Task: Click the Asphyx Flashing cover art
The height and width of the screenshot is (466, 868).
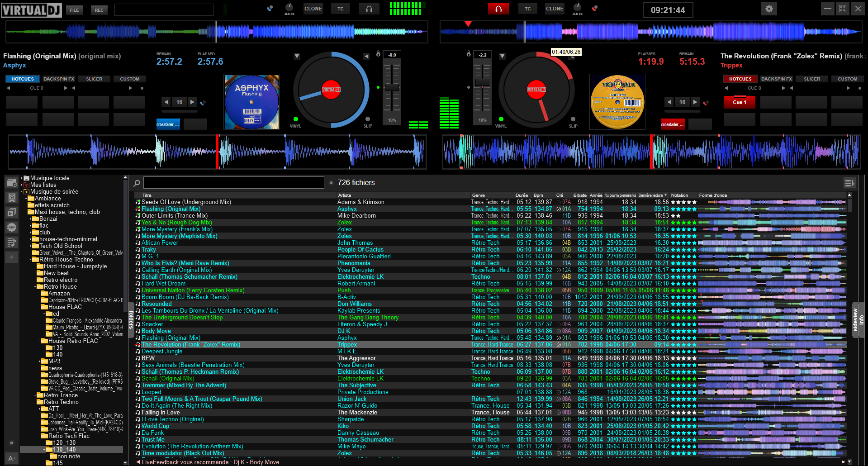Action: point(251,102)
